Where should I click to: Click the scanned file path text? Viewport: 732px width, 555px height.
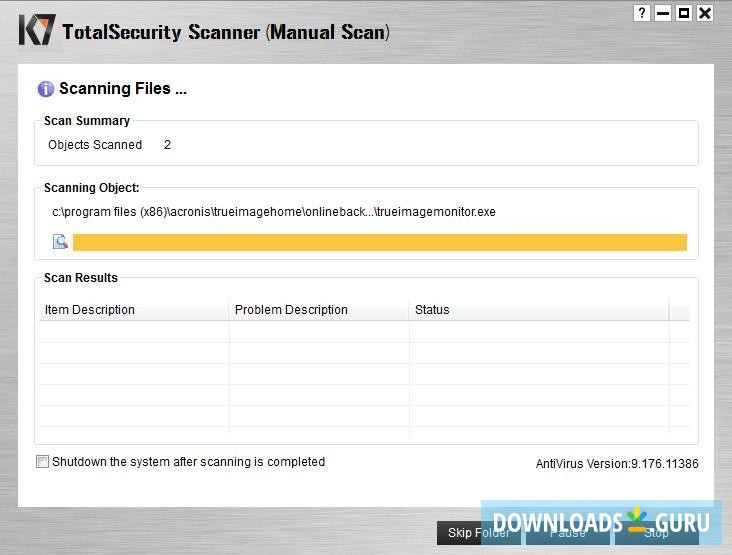(274, 212)
